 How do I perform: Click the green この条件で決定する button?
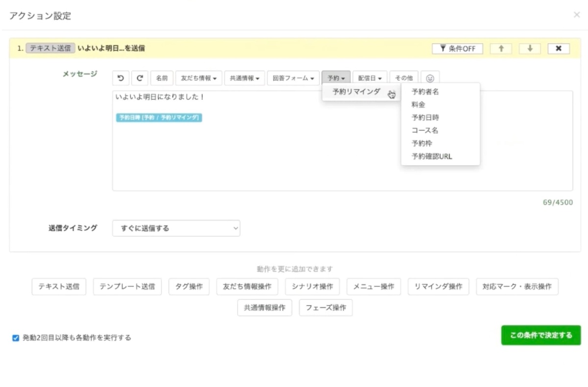point(540,335)
